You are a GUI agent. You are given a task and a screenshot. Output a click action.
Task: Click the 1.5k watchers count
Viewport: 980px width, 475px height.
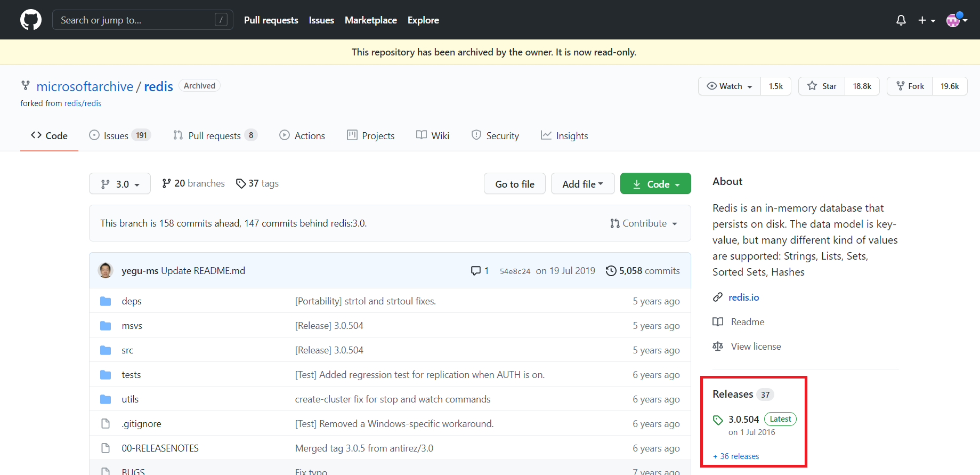click(776, 86)
